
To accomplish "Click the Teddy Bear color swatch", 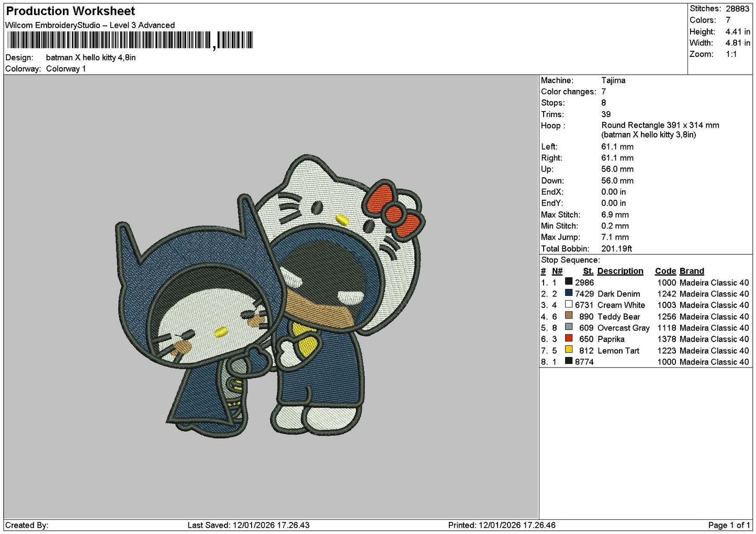I will (569, 316).
